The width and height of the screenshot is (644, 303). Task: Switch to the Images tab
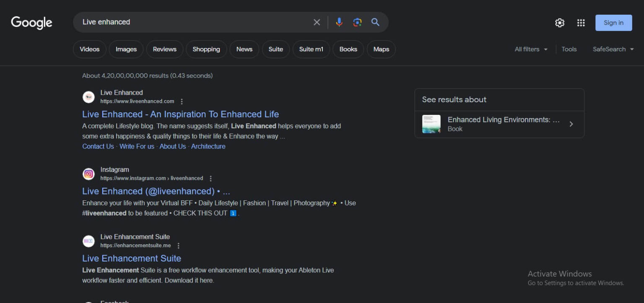click(126, 49)
